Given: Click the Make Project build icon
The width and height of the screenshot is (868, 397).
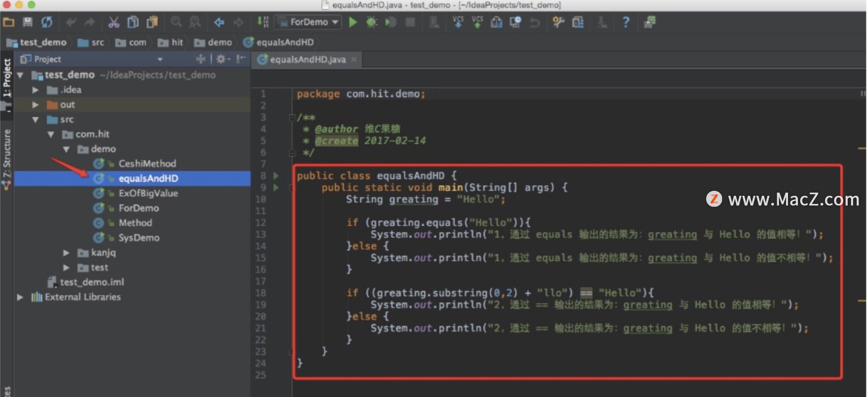Looking at the screenshot, I should tap(263, 22).
